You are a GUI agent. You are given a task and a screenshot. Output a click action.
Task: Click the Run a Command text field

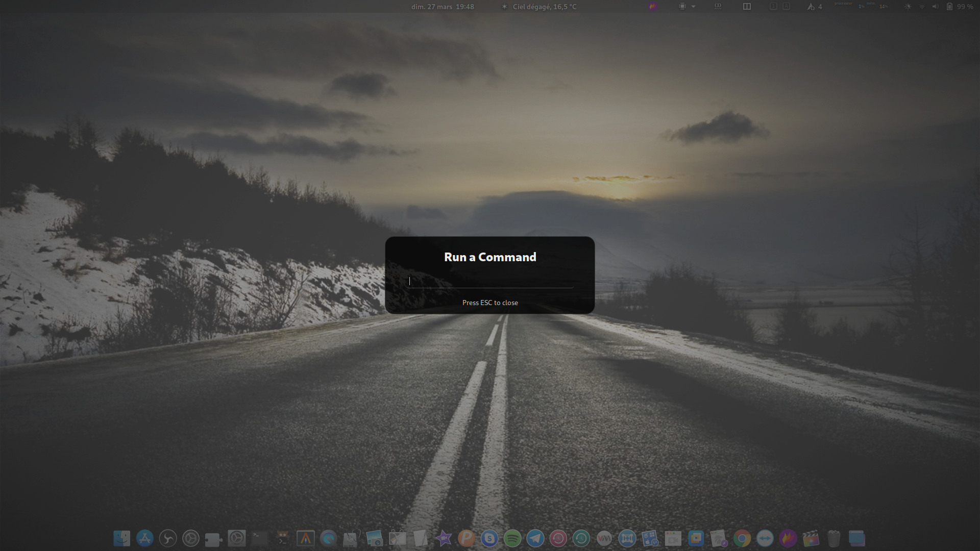click(490, 281)
